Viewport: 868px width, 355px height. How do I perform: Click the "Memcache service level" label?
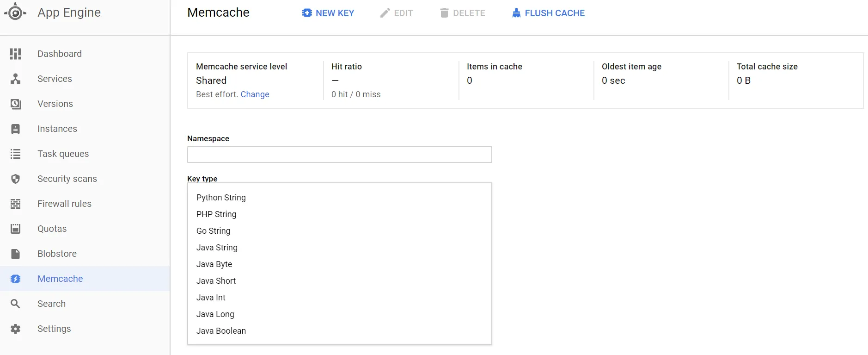click(242, 67)
